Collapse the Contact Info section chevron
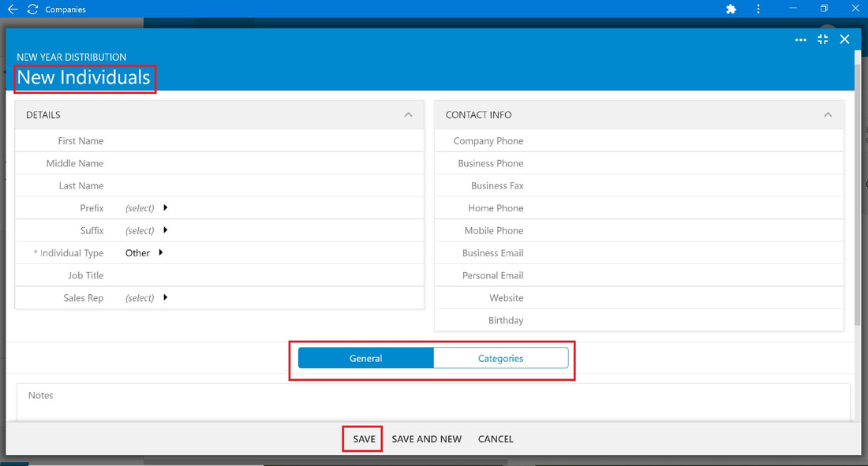The width and height of the screenshot is (868, 466). (828, 114)
